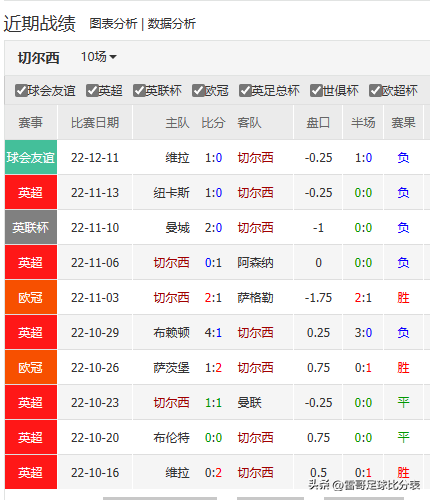Image resolution: width=430 pixels, height=500 pixels.
Task: Uncheck the 英超 filter checkbox
Action: (92, 90)
